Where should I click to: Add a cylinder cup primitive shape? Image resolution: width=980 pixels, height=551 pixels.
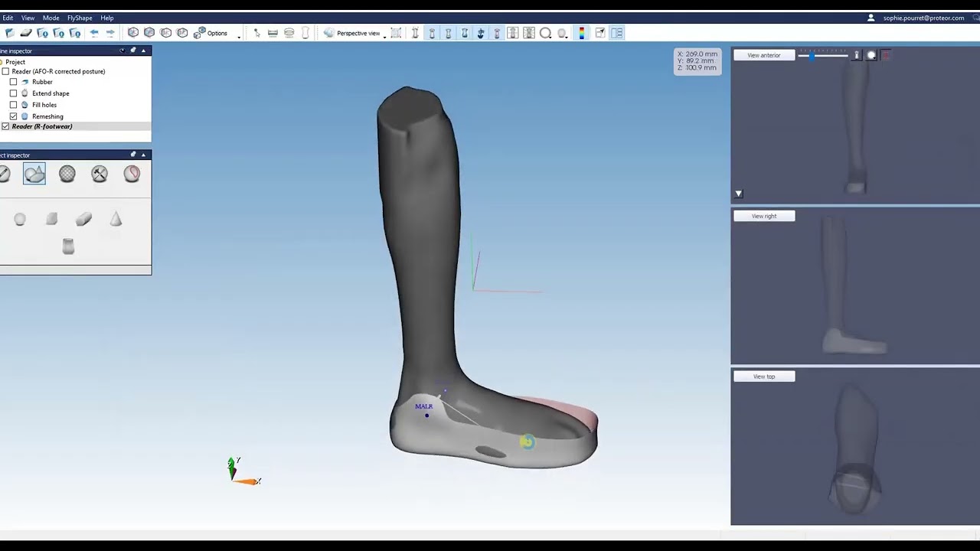point(68,246)
